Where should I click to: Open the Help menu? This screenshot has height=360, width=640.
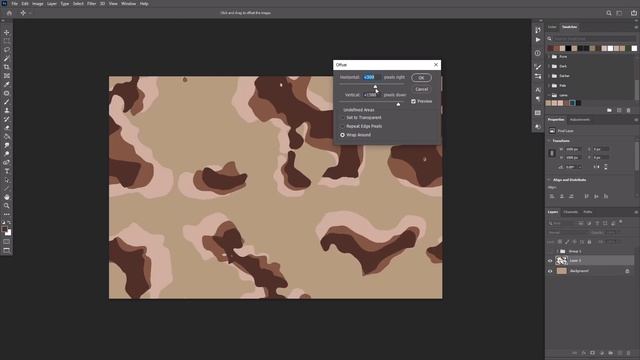click(144, 4)
